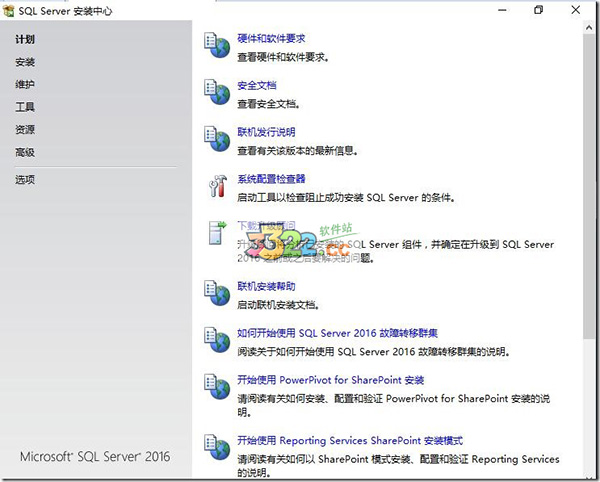Open the 选项 page
Screen dimensions: 600x482
[25, 179]
